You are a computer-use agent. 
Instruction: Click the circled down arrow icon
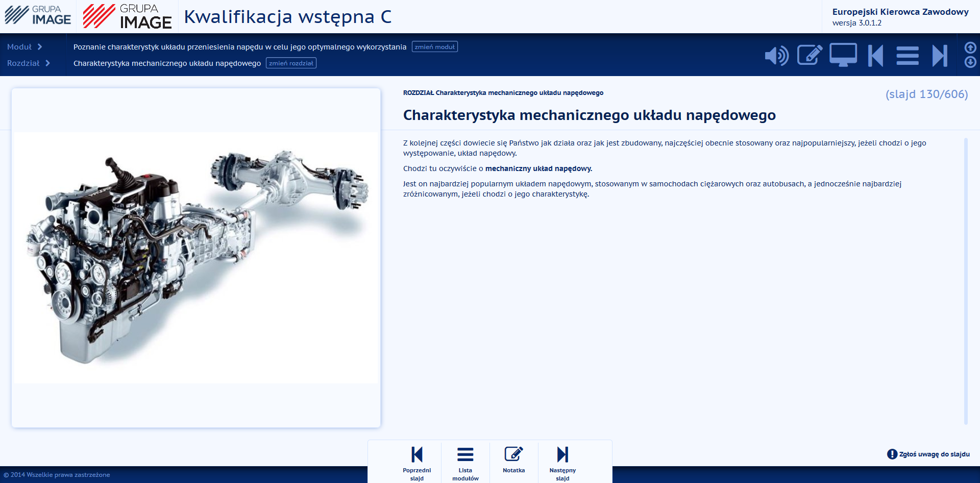(x=970, y=62)
